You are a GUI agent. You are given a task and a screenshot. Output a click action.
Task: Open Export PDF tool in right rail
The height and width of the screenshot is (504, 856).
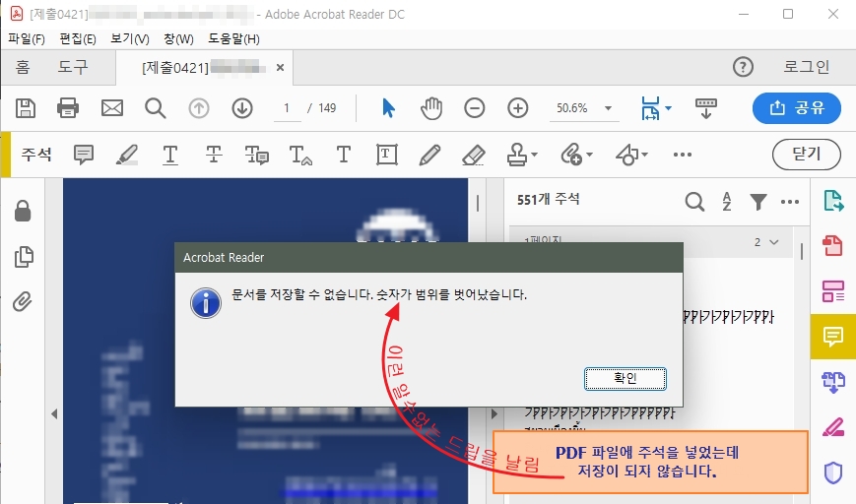833,201
